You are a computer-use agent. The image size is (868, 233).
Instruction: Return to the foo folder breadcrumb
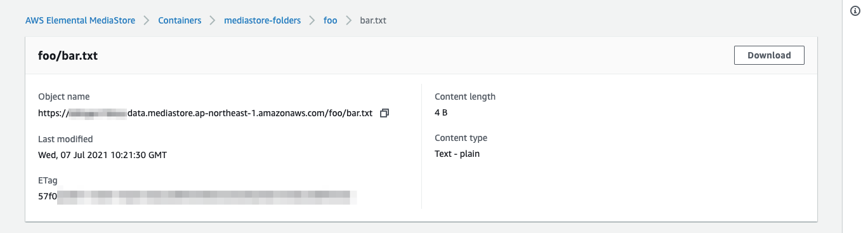(x=330, y=20)
